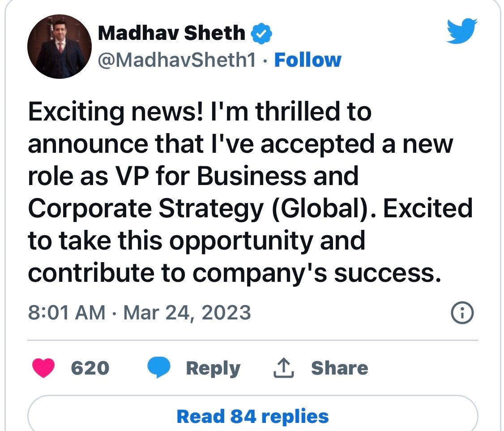
Task: Like the tweet with the heart icon
Action: pos(43,368)
